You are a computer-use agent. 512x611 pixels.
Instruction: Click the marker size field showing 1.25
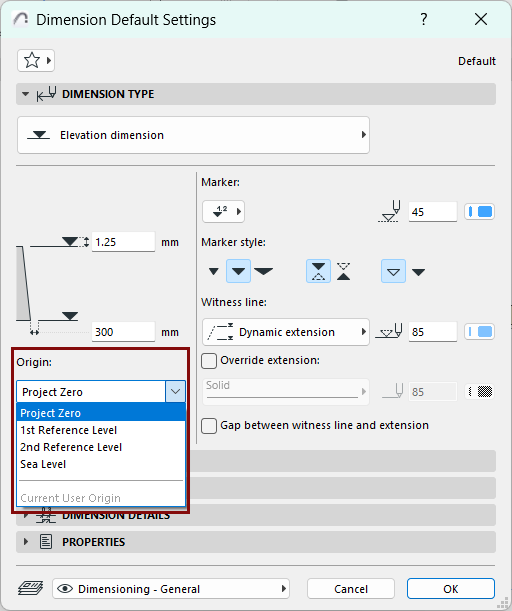pos(123,242)
